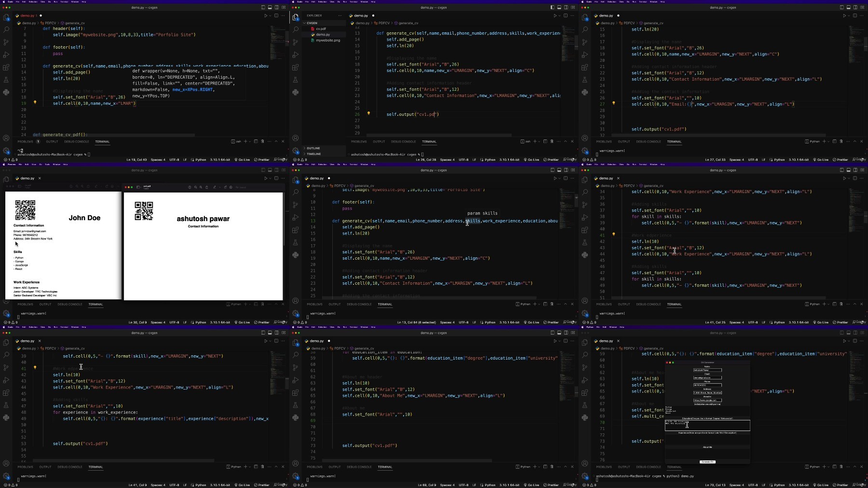Click the lightbulb icon beside line 26

369,113
